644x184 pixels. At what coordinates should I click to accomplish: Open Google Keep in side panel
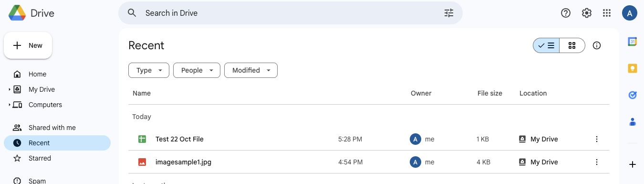coord(633,68)
